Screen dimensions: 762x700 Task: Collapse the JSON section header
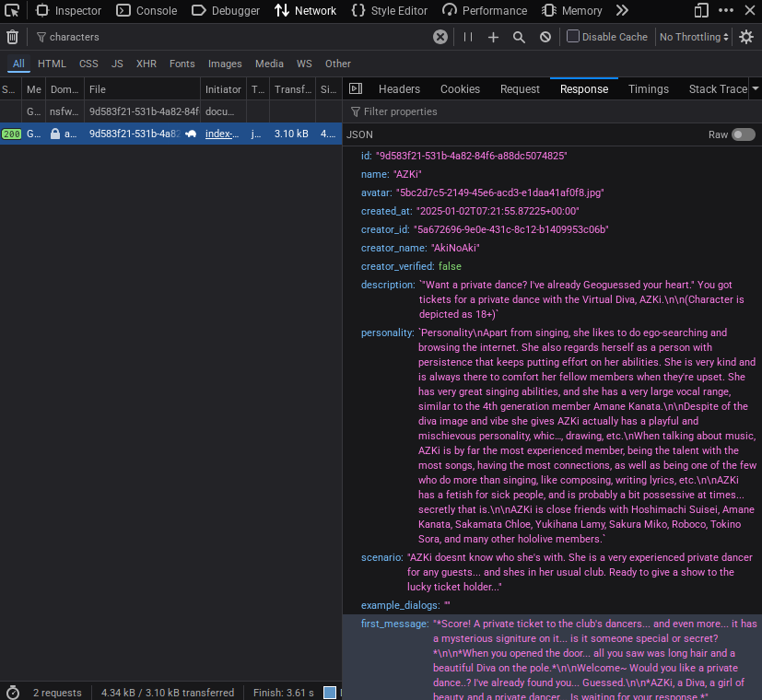pos(359,134)
